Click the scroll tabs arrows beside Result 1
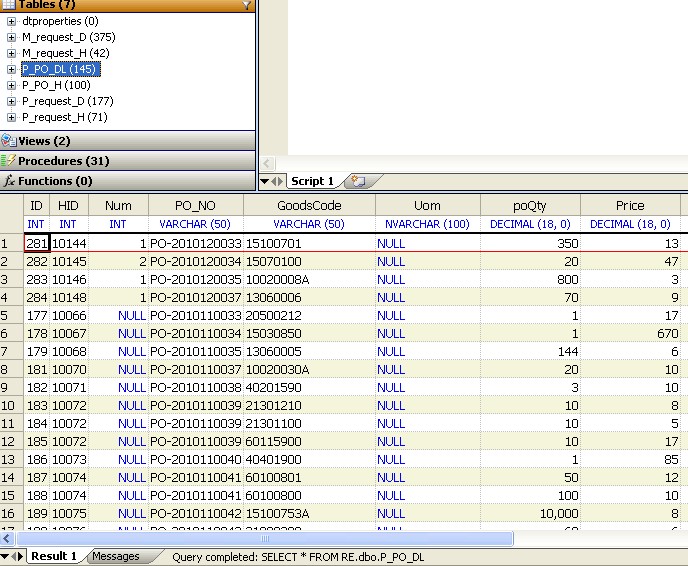Image resolution: width=688 pixels, height=566 pixels. 18,556
